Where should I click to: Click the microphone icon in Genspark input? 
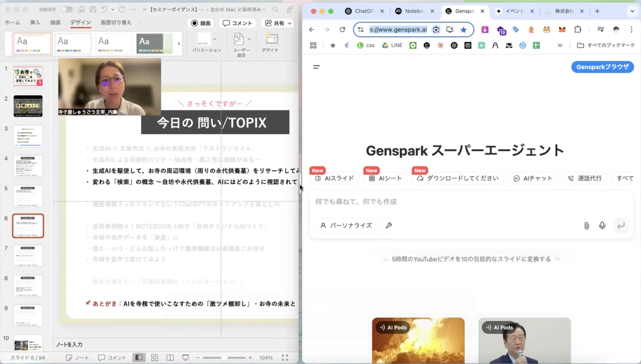[602, 225]
